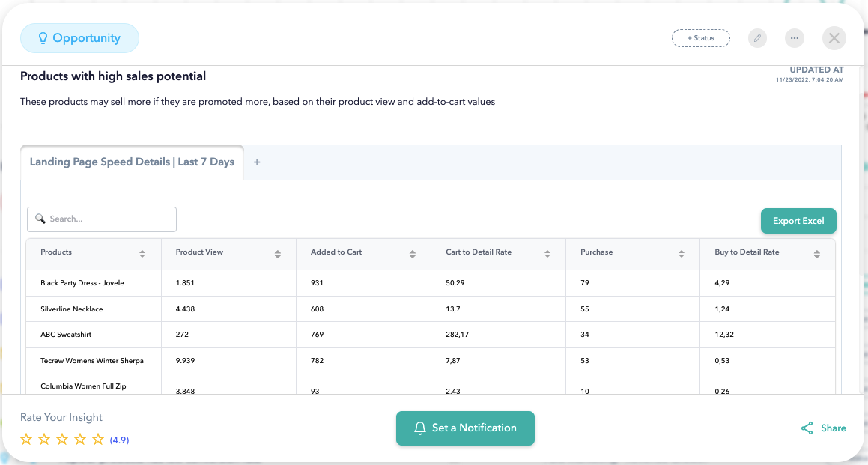Rate insight with the first star
868x465 pixels.
pyautogui.click(x=26, y=440)
